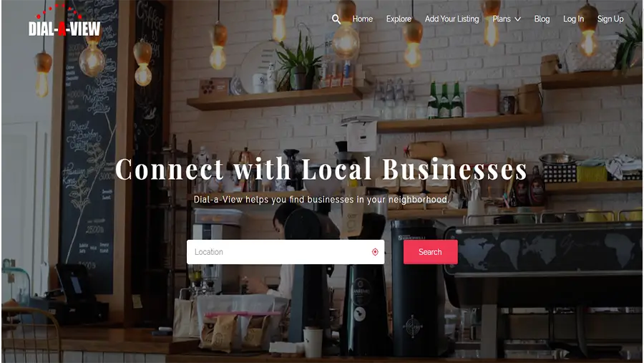The width and height of the screenshot is (644, 363).
Task: Select Add Your Listing link
Action: coord(452,19)
